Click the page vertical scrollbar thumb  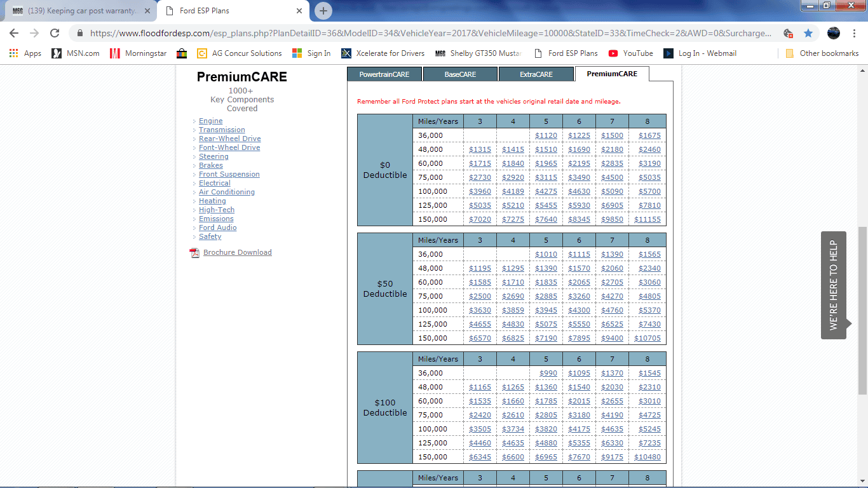(862, 311)
